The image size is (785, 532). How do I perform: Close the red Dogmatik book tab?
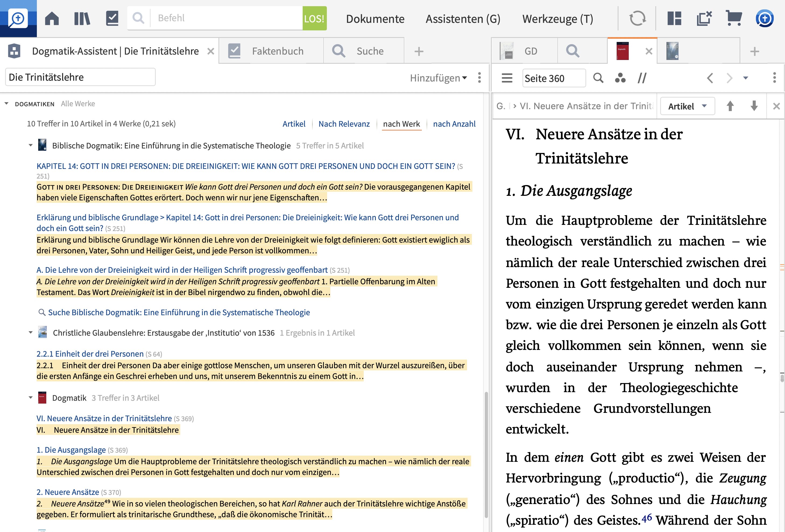click(649, 51)
